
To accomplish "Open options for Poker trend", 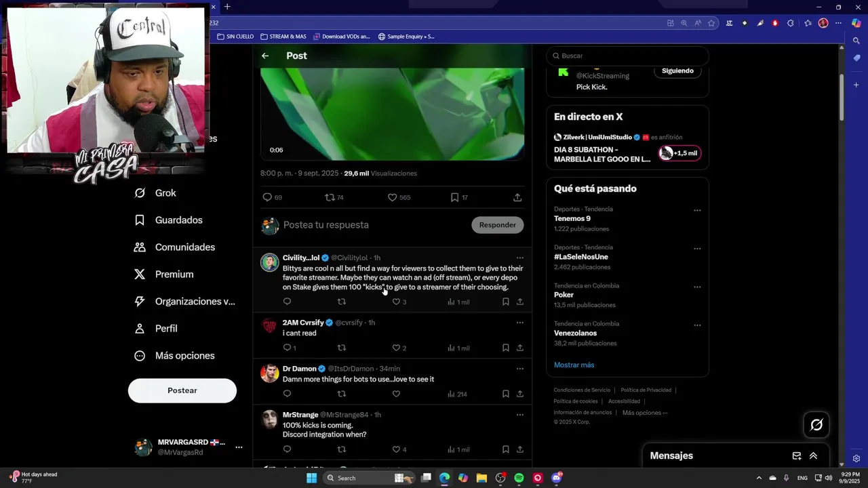I will pyautogui.click(x=697, y=287).
